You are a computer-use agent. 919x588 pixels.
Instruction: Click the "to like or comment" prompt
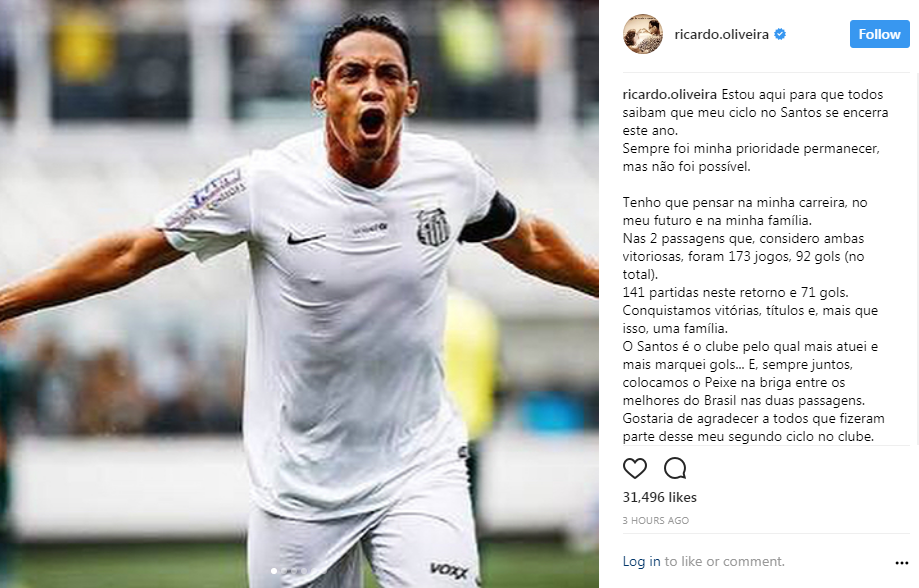pos(724,561)
